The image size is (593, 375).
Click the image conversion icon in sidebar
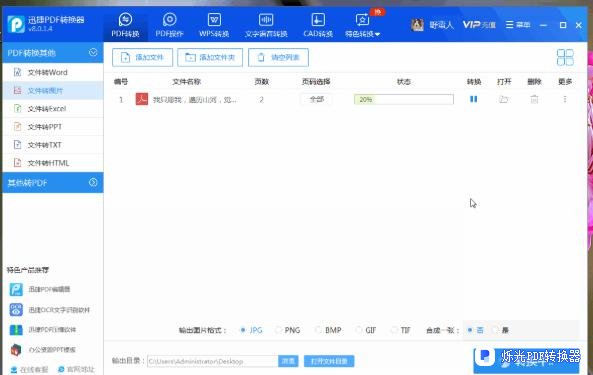pyautogui.click(x=17, y=90)
